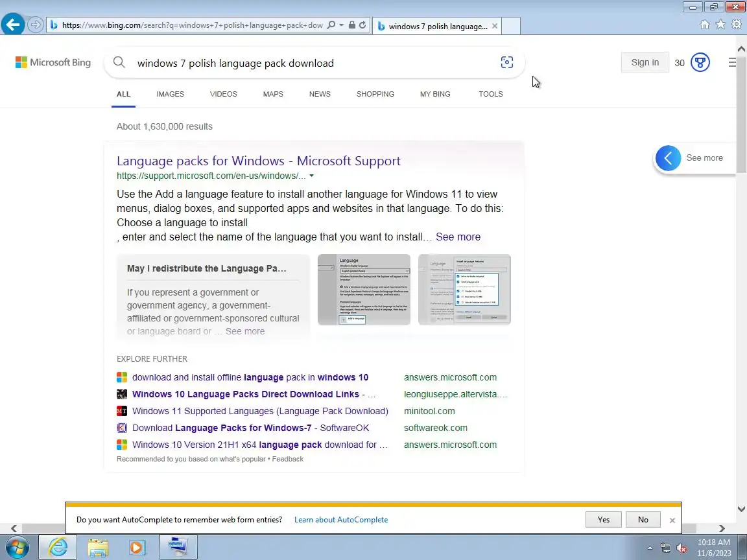
Task: Open the Windows Start menu orb
Action: 17,547
